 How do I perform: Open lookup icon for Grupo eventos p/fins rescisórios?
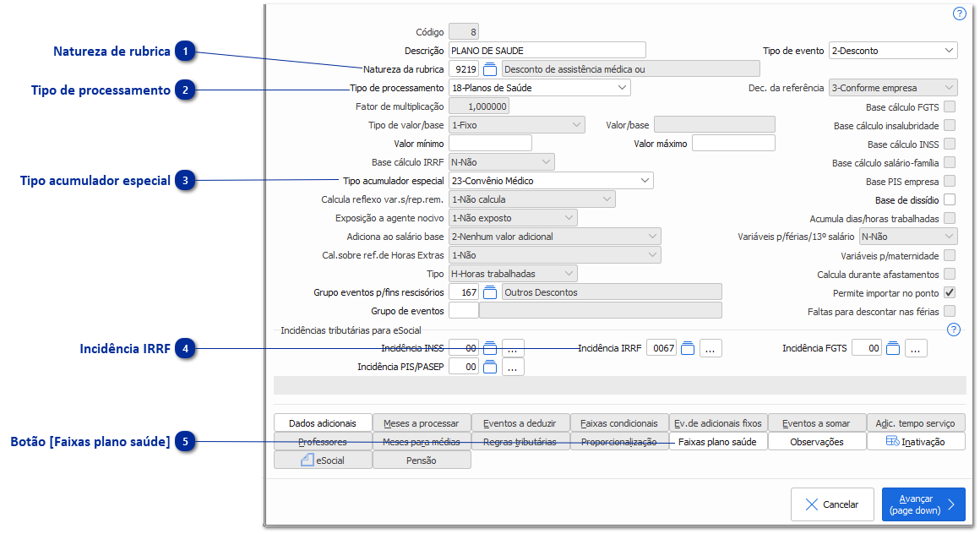pos(490,292)
